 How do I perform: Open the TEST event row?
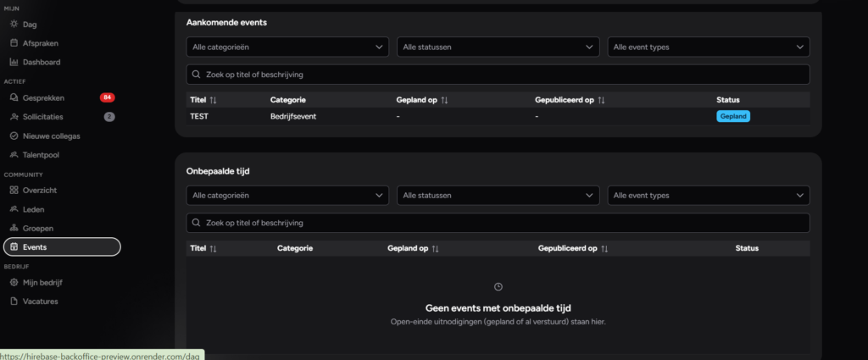pos(498,117)
